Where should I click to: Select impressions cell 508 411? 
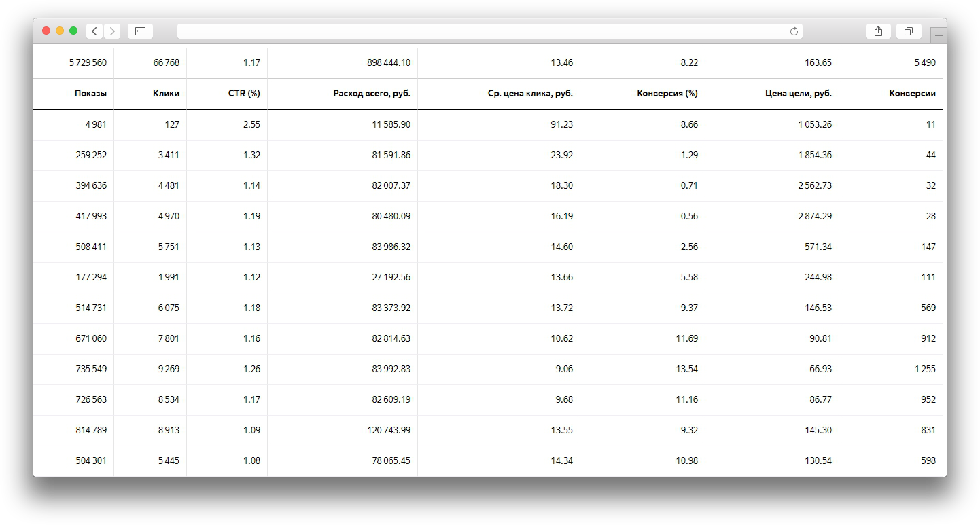(x=91, y=247)
